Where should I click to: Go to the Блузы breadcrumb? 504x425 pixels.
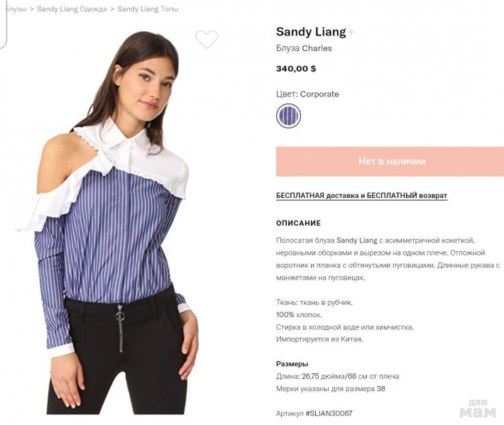coord(16,9)
